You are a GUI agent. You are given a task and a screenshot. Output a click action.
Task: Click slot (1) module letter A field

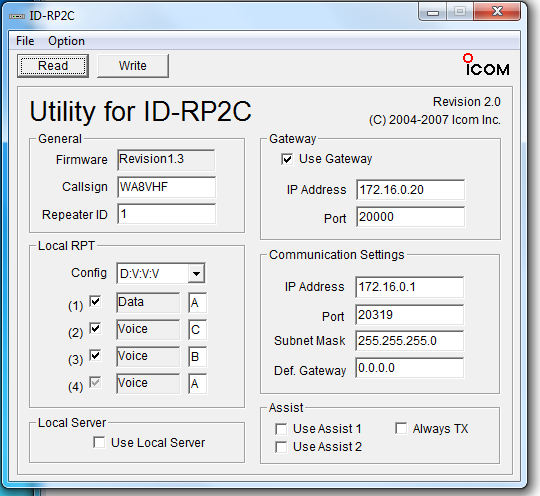click(x=197, y=302)
